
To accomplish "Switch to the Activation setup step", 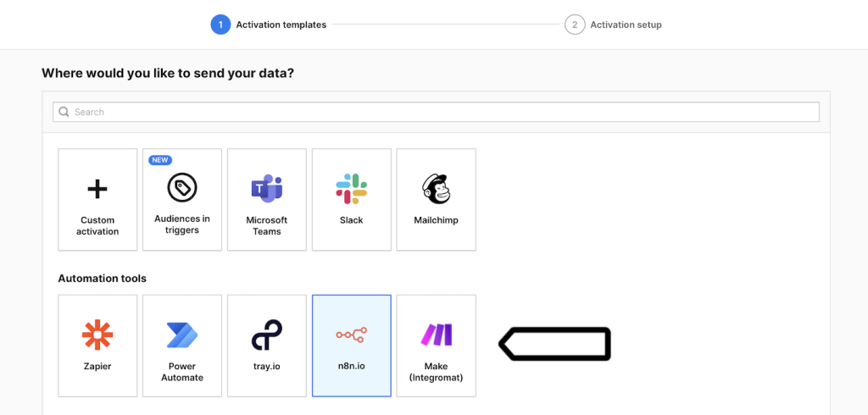I will [626, 25].
